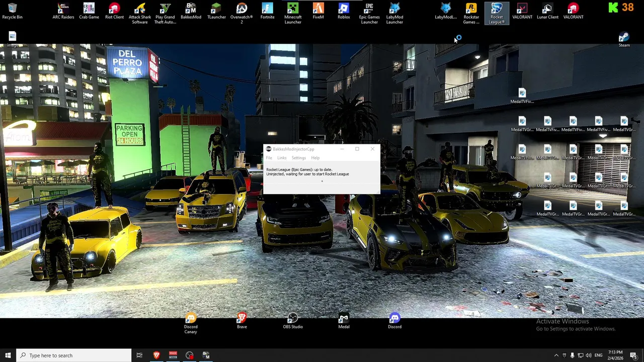This screenshot has height=362, width=644.
Task: Open the FiveM desktop icon
Action: (x=318, y=11)
